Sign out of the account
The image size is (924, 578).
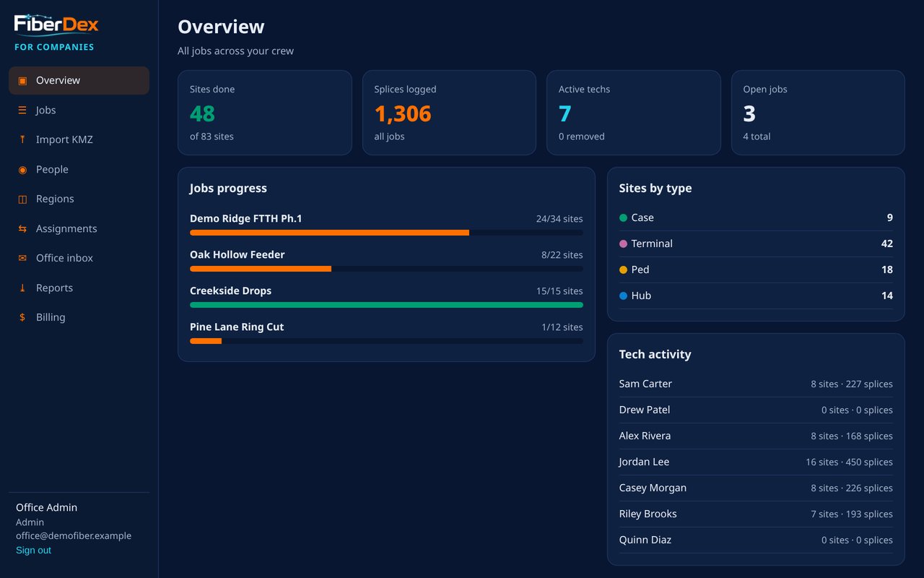33,551
